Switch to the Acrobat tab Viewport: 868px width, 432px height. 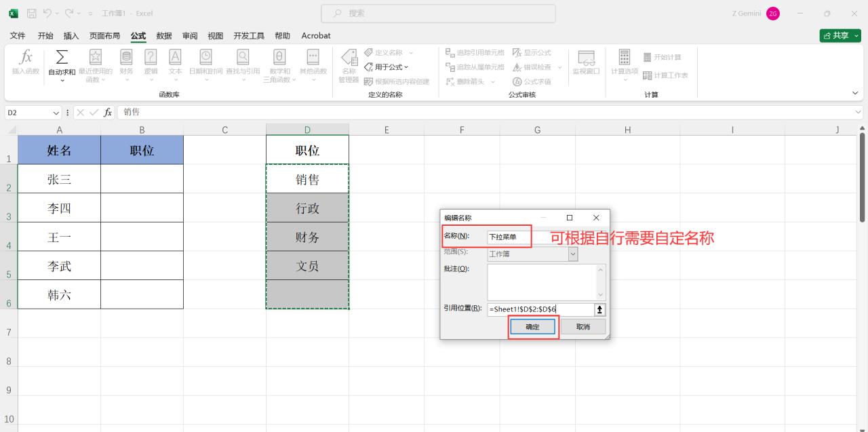[316, 35]
